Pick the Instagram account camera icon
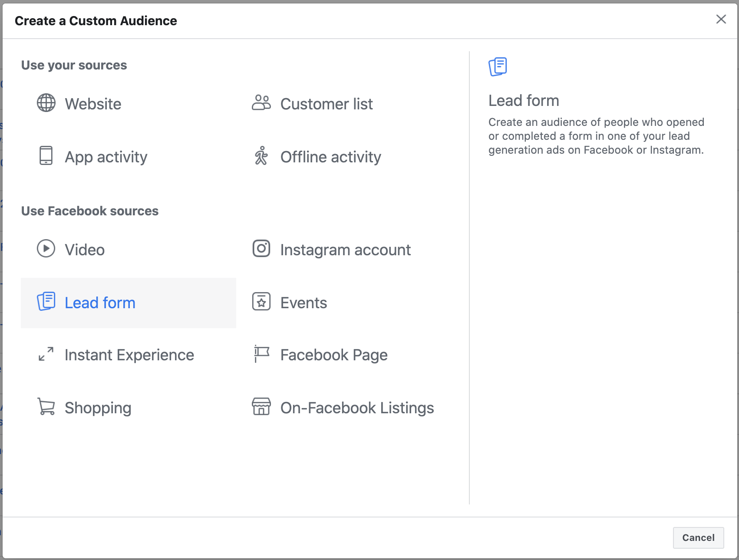Image resolution: width=739 pixels, height=560 pixels. tap(261, 249)
